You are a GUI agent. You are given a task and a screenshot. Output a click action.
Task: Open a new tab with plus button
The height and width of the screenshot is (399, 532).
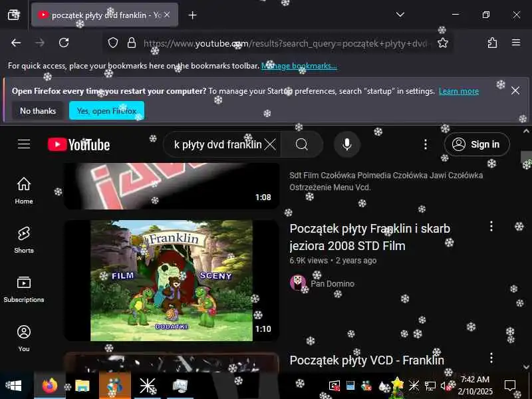[x=192, y=15]
